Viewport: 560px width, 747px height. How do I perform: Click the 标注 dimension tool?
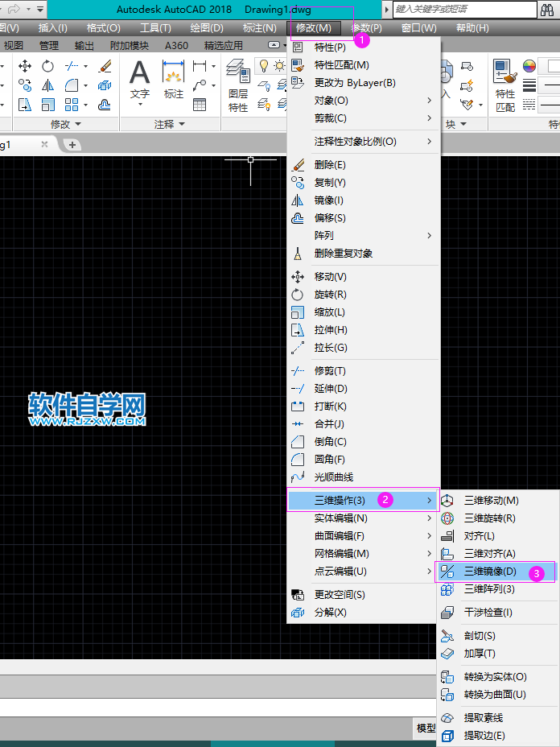click(x=173, y=80)
